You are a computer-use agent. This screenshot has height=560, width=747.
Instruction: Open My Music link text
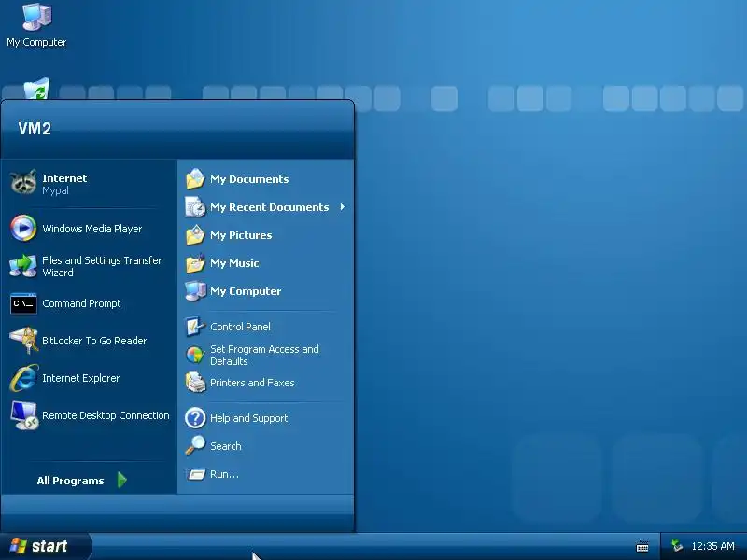[234, 263]
